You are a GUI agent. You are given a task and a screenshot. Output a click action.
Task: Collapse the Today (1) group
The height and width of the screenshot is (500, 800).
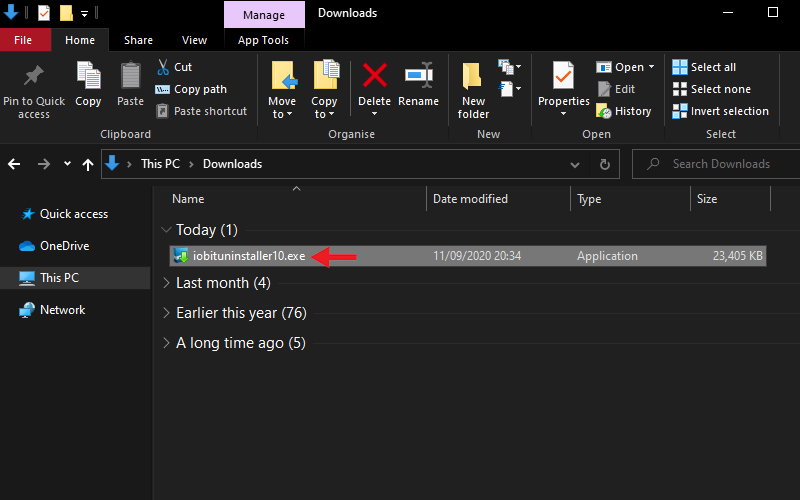[166, 230]
